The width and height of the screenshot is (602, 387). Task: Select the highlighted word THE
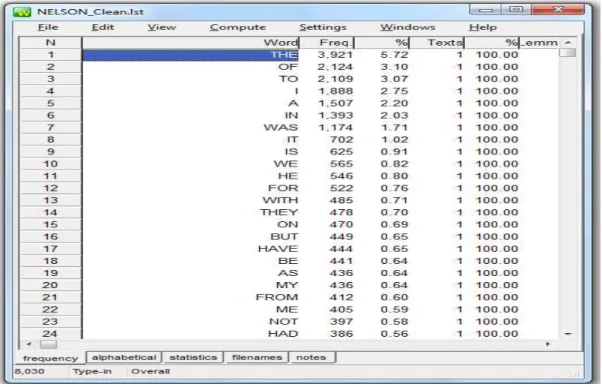click(284, 55)
